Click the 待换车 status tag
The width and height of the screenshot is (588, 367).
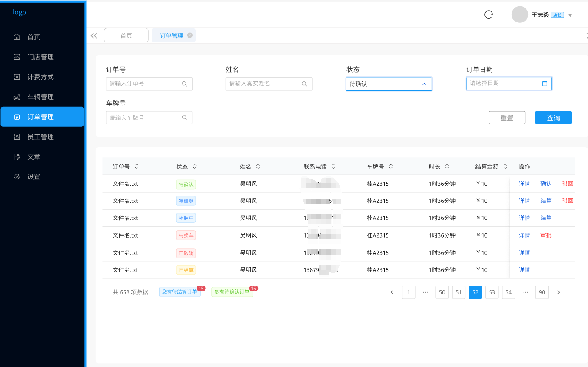point(186,235)
